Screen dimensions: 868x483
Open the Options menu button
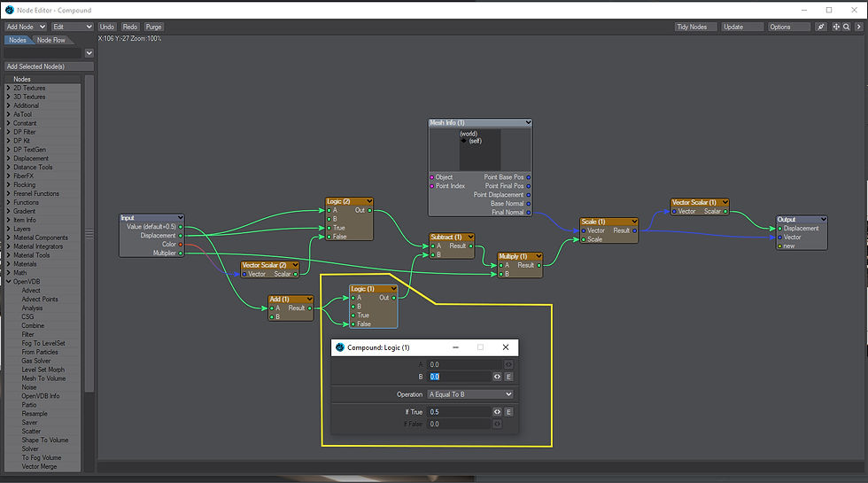[788, 27]
